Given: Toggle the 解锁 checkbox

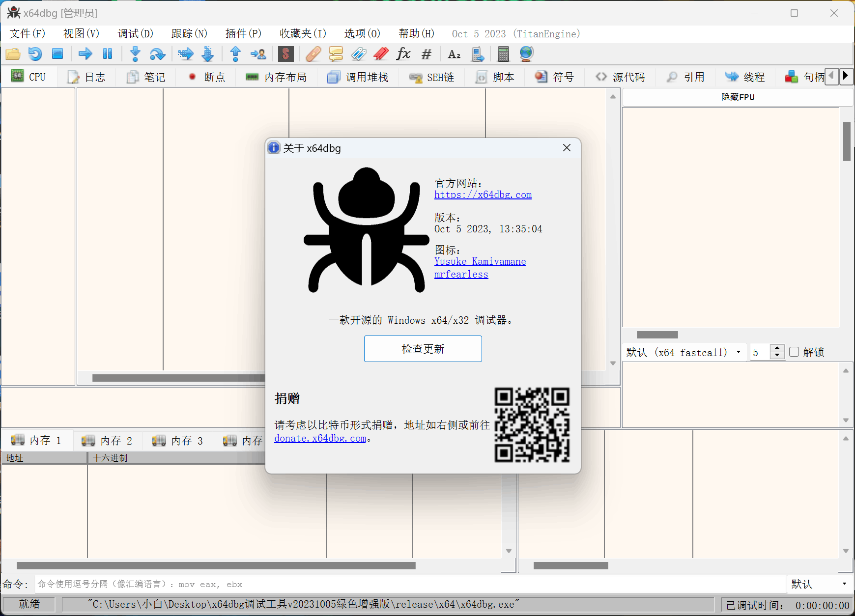Looking at the screenshot, I should point(794,352).
